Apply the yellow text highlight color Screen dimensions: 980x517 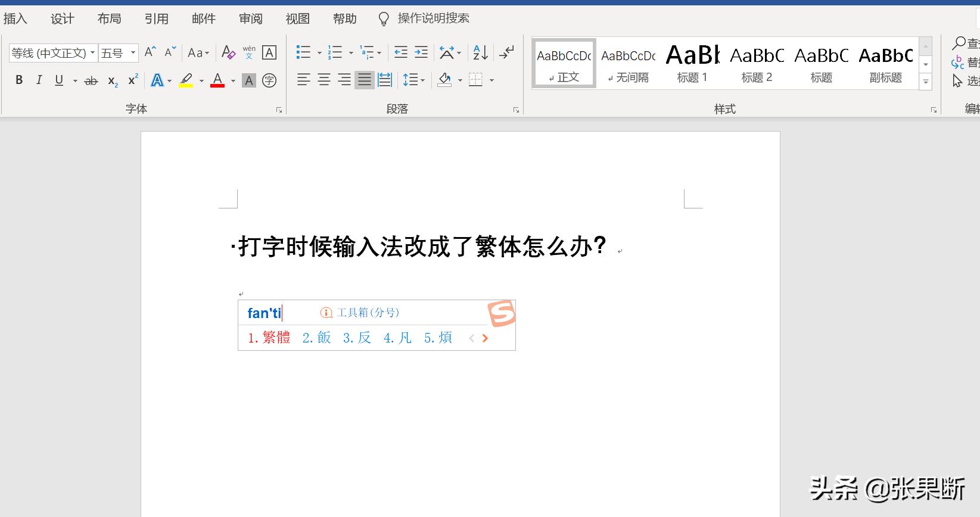point(186,80)
